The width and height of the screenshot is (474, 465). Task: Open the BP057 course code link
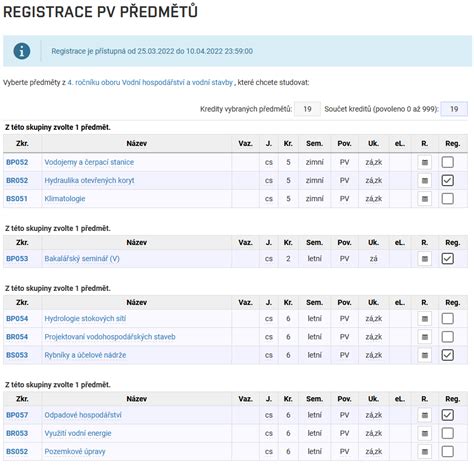click(x=17, y=415)
